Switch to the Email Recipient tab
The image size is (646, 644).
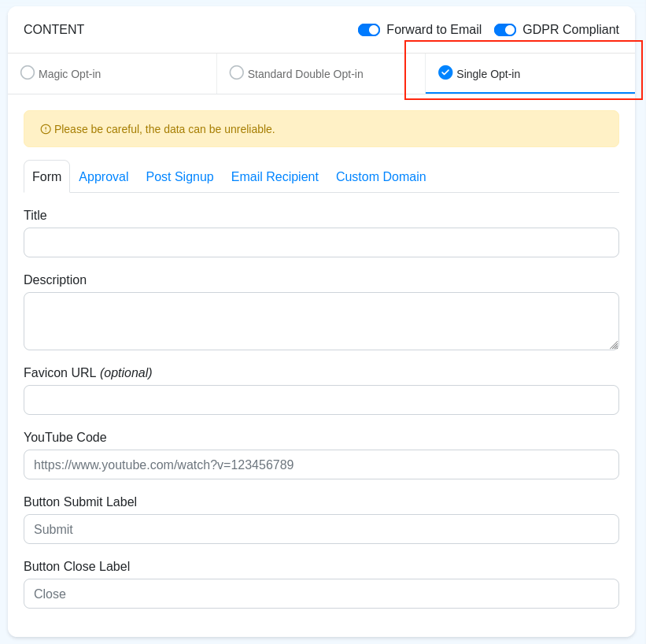click(275, 176)
